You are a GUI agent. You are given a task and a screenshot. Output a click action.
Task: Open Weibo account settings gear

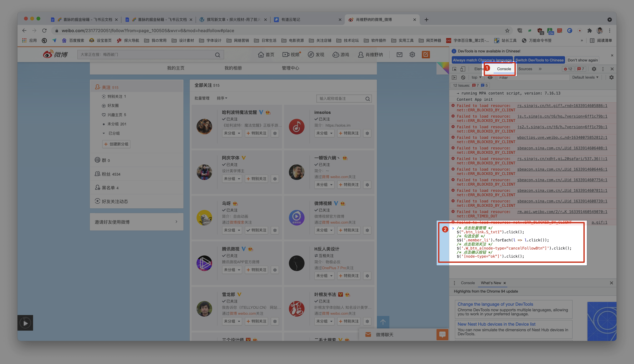[x=412, y=54]
